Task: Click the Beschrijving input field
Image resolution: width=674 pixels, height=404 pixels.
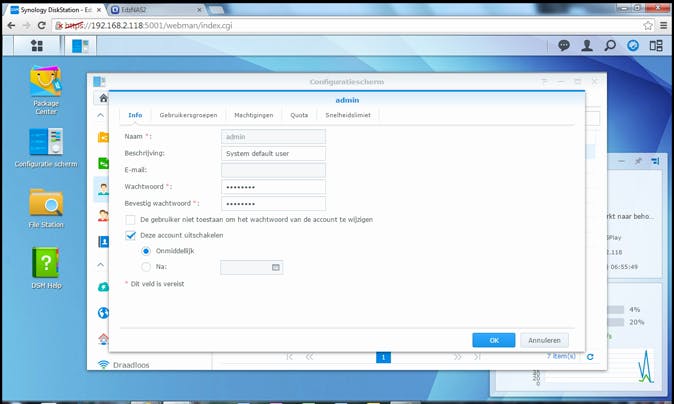Action: 273,153
